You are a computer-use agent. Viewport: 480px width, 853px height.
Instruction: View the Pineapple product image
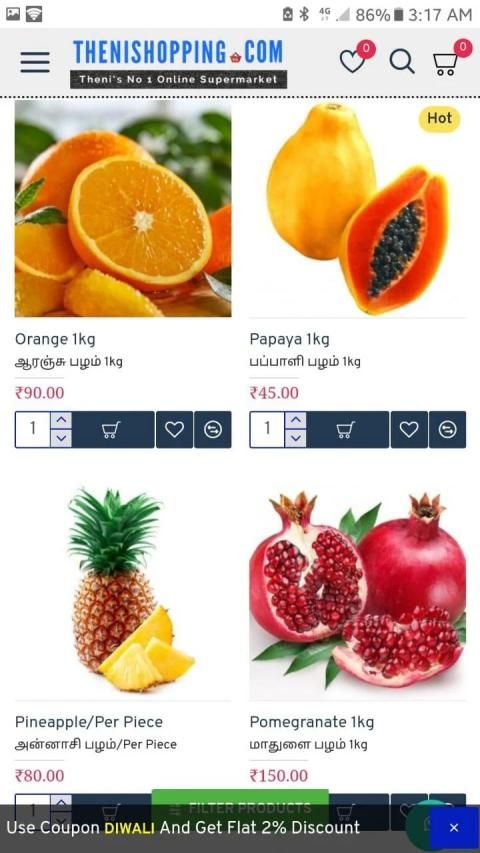[x=123, y=591]
